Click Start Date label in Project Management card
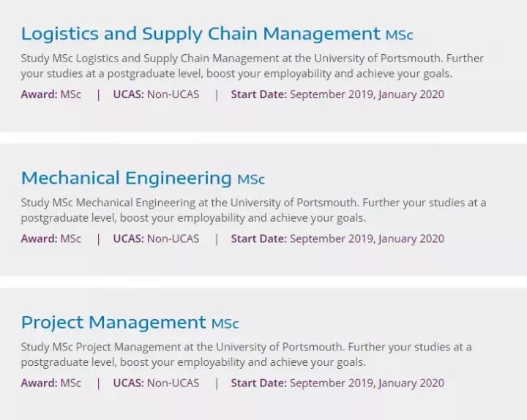527x420 pixels. pyautogui.click(x=258, y=383)
